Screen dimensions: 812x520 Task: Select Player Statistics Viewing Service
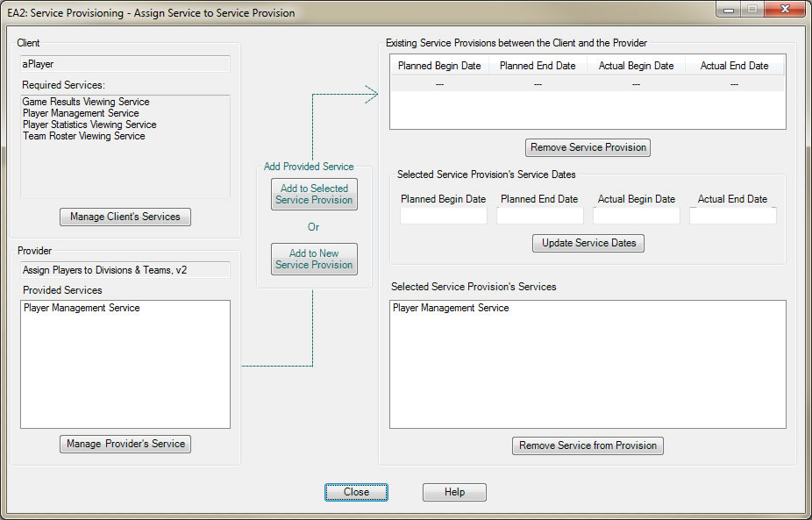point(89,125)
